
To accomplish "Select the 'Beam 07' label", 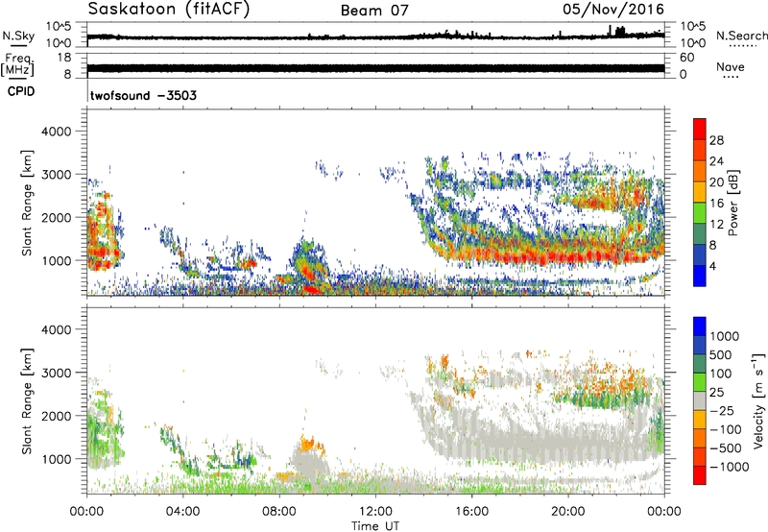I will (374, 11).
